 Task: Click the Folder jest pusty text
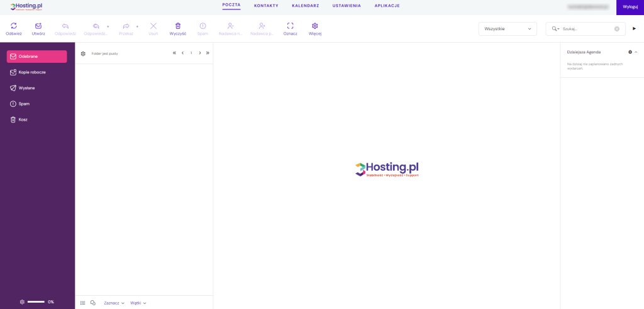coord(105,54)
